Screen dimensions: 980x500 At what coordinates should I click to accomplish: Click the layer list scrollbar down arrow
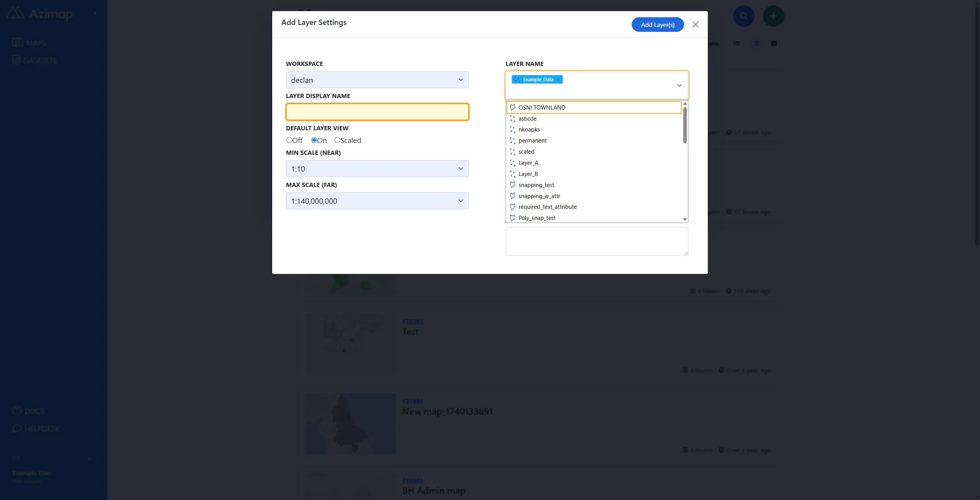pyautogui.click(x=685, y=219)
